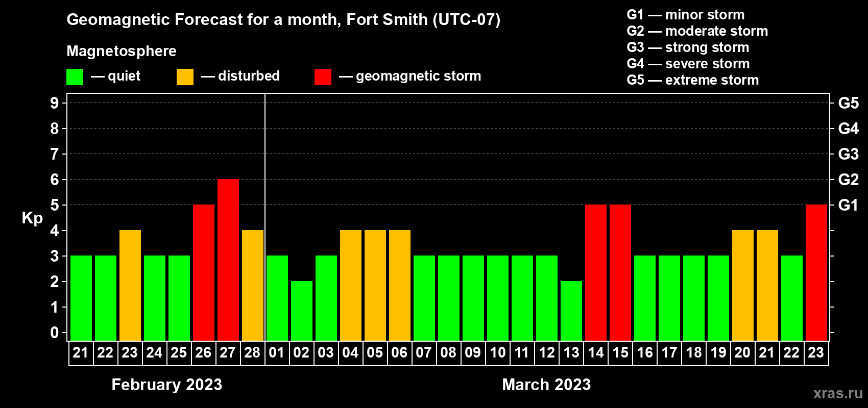The width and height of the screenshot is (868, 408).
Task: Click the 'G4 — severe storm' legend text
Action: (x=688, y=64)
